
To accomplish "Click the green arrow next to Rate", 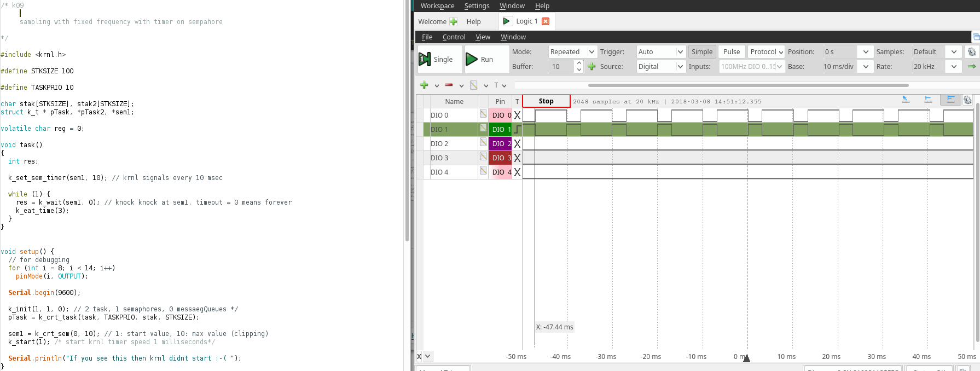I will tap(972, 66).
